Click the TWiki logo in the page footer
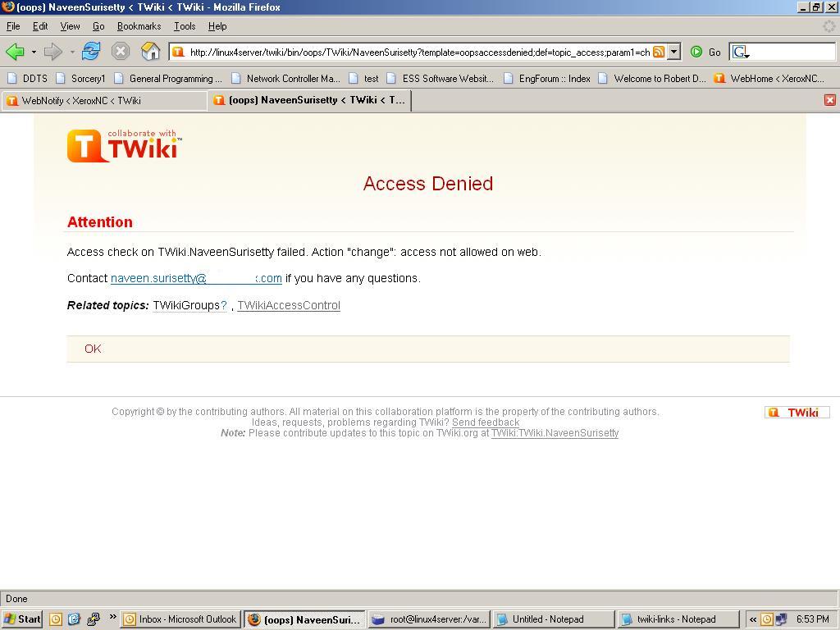 coord(796,412)
